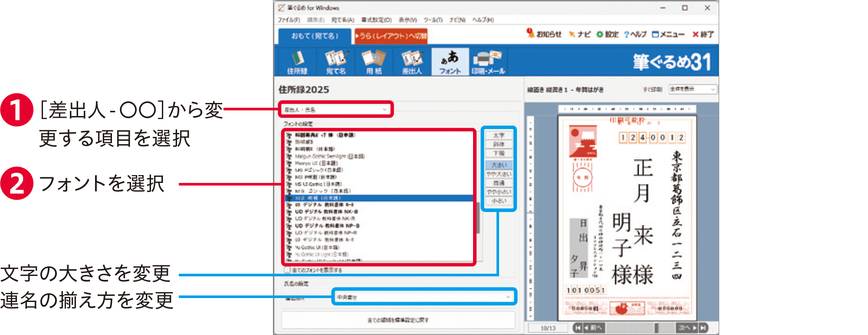Image resolution: width=868 pixels, height=335 pixels.
Task: Open the ヘルプ(H) menu
Action: coord(483,20)
